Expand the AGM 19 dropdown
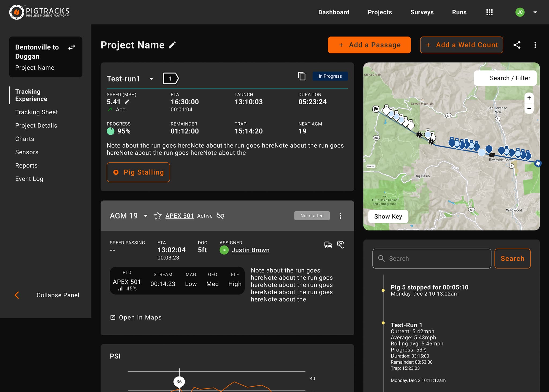 coord(146,216)
